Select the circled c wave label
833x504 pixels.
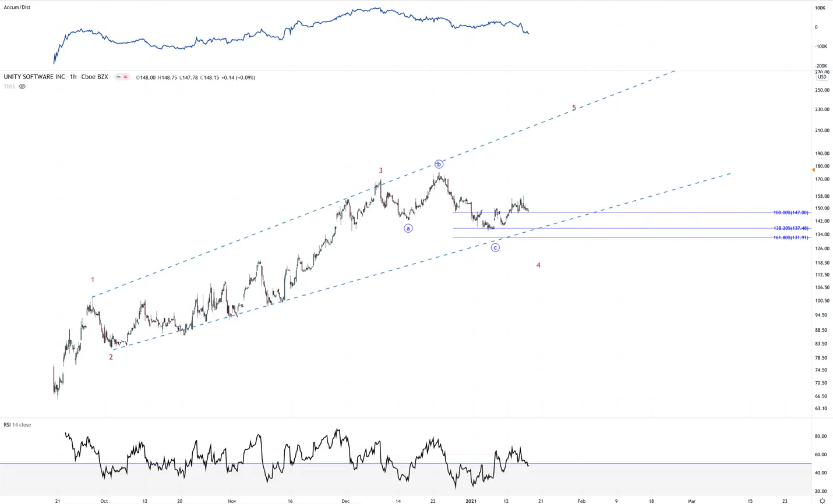click(x=495, y=247)
